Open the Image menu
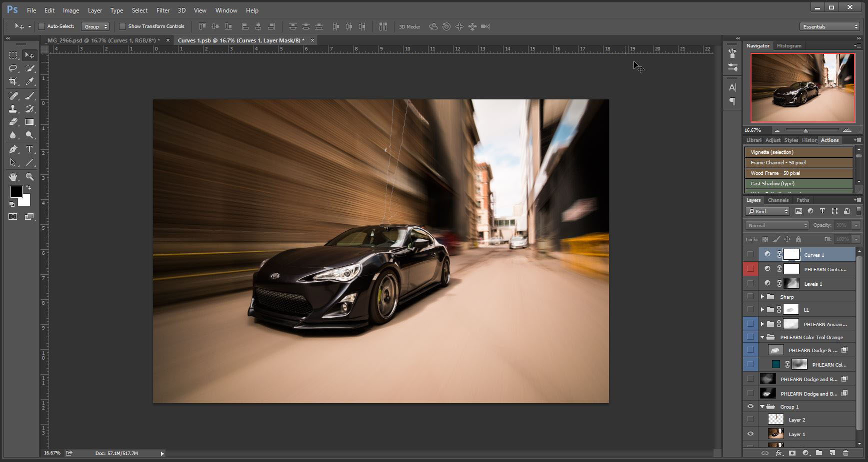Image resolution: width=868 pixels, height=462 pixels. pyautogui.click(x=71, y=10)
